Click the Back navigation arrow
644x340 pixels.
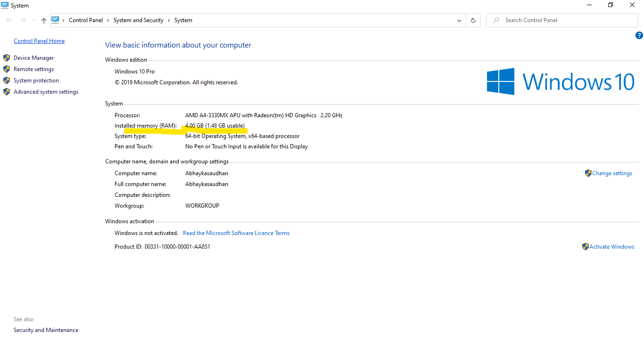[x=9, y=20]
